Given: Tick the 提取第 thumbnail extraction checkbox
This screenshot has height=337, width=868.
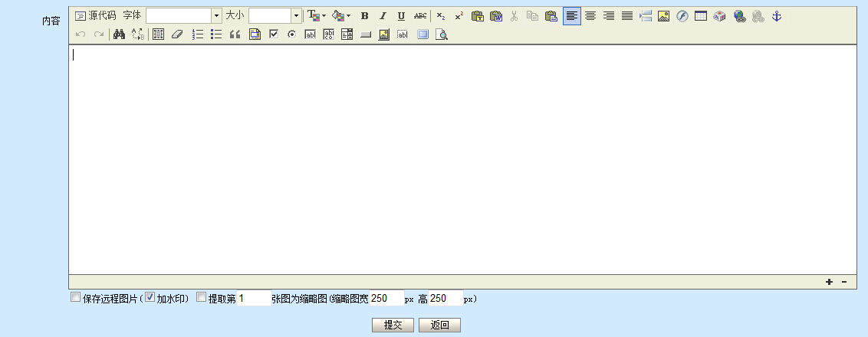Looking at the screenshot, I should (x=202, y=297).
